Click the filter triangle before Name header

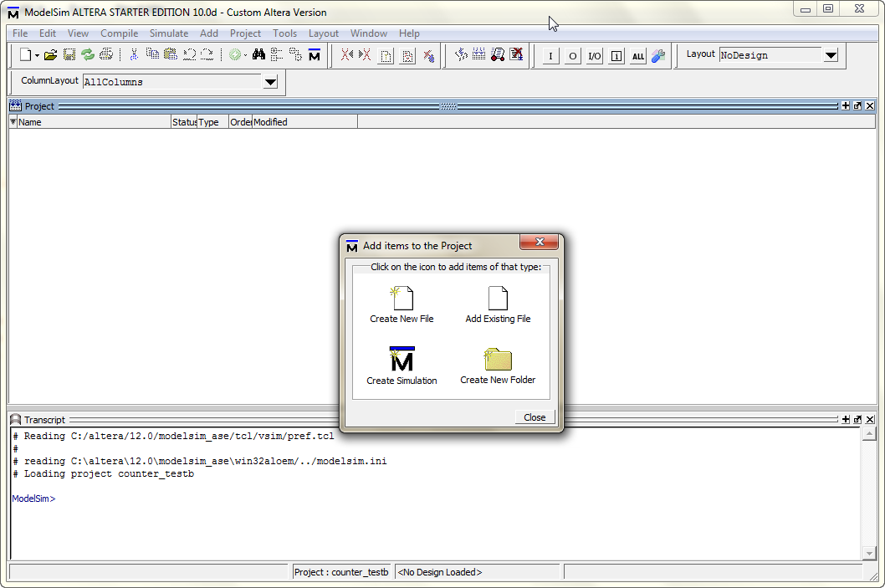tap(13, 122)
